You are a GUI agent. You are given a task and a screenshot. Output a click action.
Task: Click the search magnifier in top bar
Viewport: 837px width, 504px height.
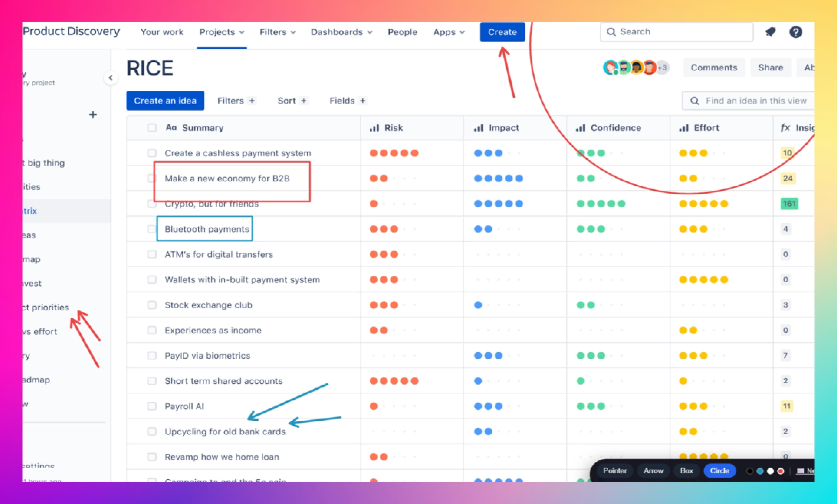coord(611,32)
